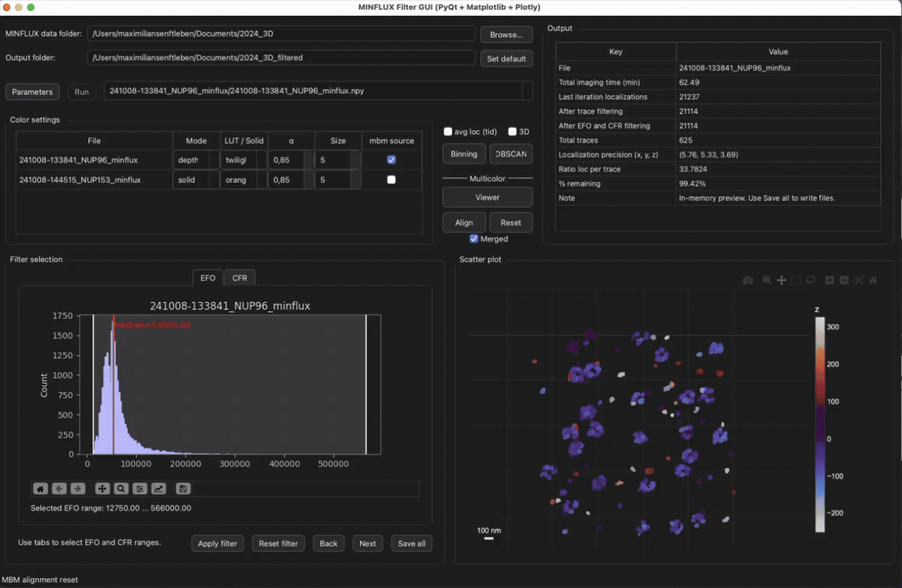902x588 pixels.
Task: Open the orange solid color dropdown for NUP153
Action: click(x=244, y=180)
